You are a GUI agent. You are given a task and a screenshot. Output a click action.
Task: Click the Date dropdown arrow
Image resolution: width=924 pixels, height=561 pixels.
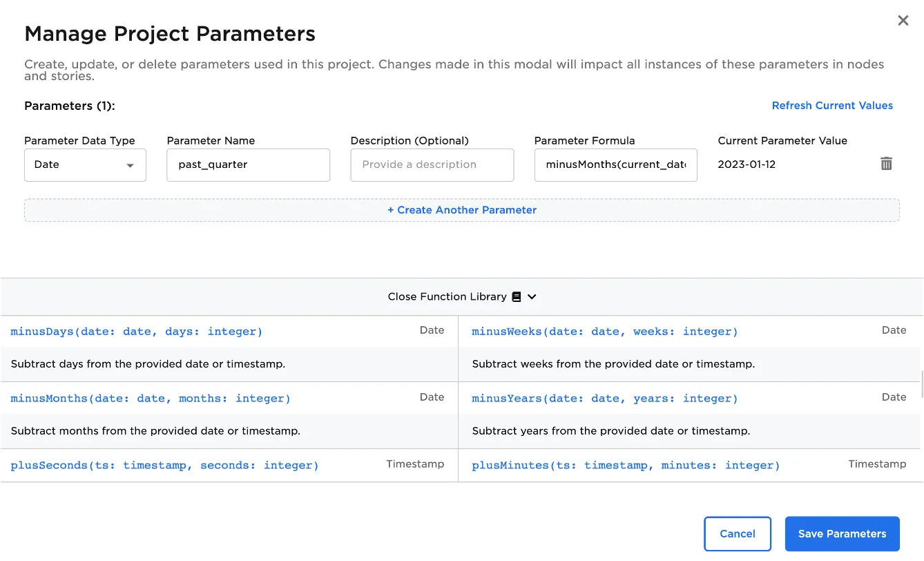(x=130, y=166)
